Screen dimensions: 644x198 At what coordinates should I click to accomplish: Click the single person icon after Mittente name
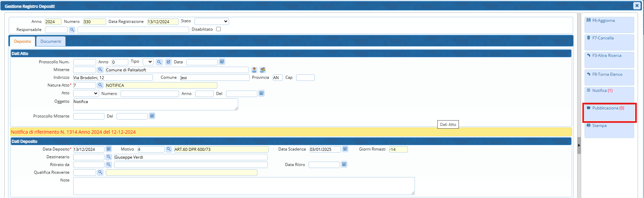(254, 70)
